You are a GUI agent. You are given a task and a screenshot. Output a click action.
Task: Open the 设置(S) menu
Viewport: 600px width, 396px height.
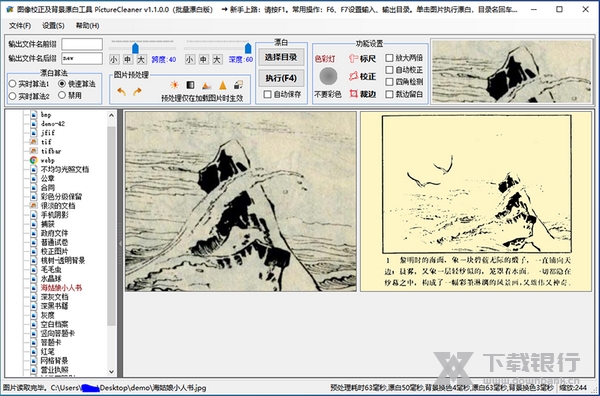(53, 26)
